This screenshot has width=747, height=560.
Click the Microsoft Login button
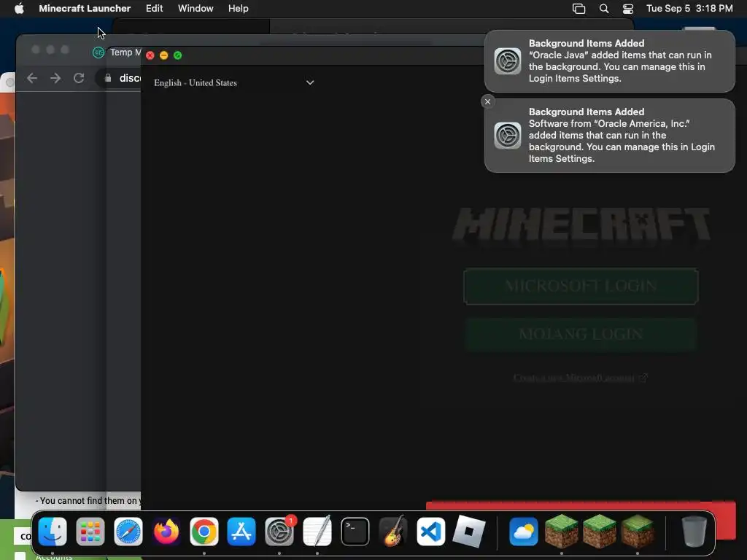(x=581, y=286)
